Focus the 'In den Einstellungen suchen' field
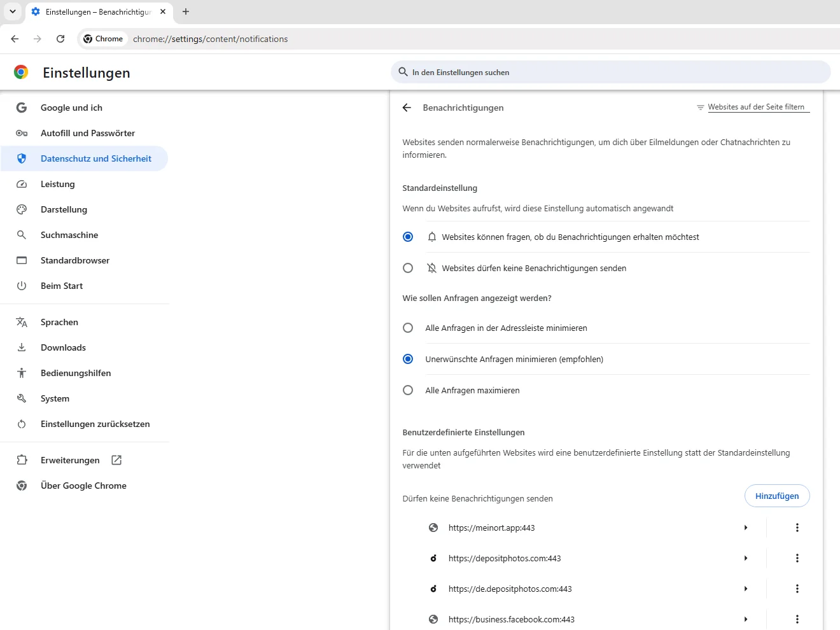This screenshot has height=630, width=840. tap(611, 72)
